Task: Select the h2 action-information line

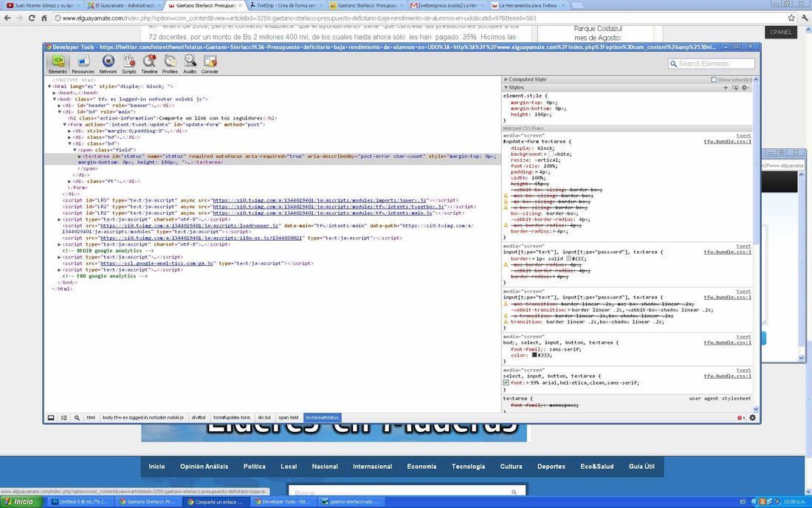Action: tap(172, 118)
